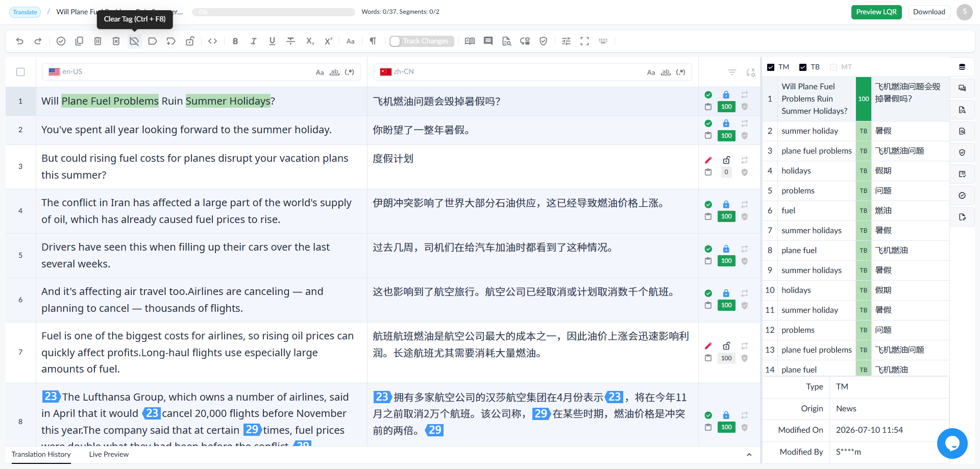
Task: Open the user avatar S
Action: coord(964,12)
